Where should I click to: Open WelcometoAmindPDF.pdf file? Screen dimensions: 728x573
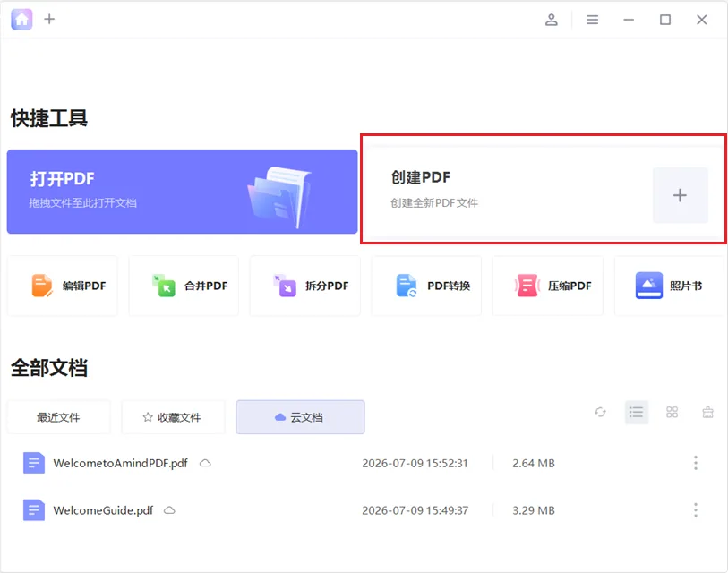tap(120, 464)
